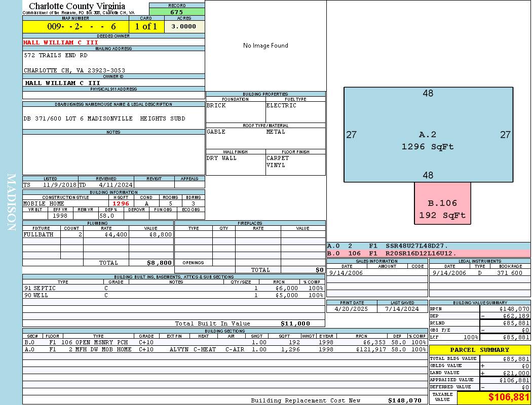532x405 pixels.
Task: Select the legal instrument book/page 371 600
Action: [509, 273]
